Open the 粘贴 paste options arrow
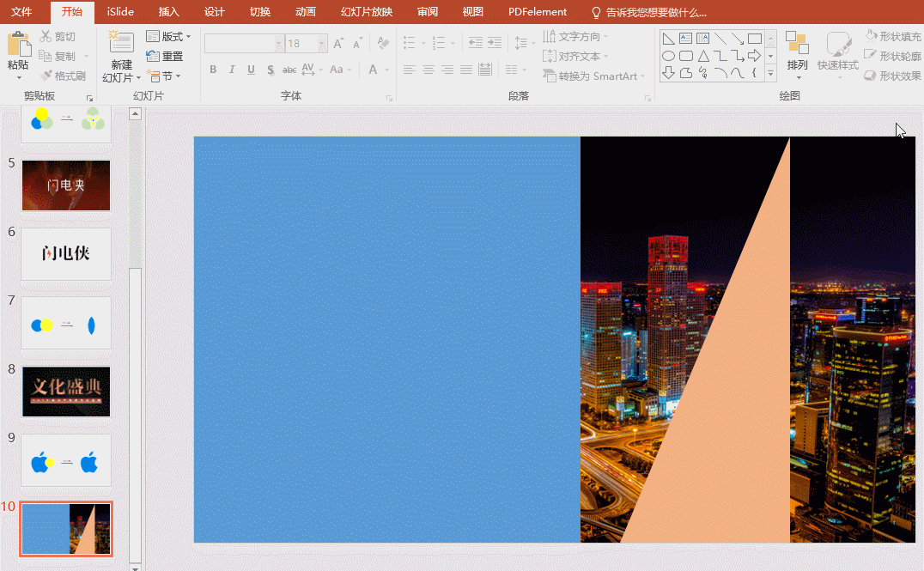Screen dimensions: 924x571 pos(19,78)
